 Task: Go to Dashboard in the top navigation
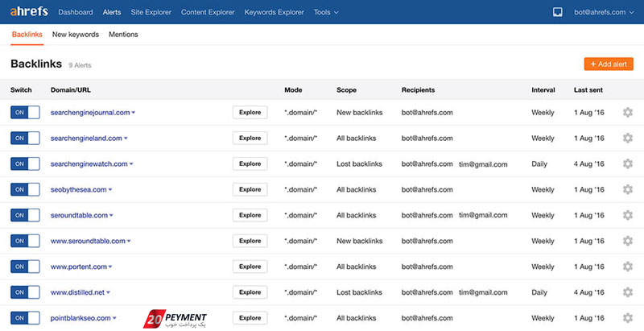pos(76,12)
